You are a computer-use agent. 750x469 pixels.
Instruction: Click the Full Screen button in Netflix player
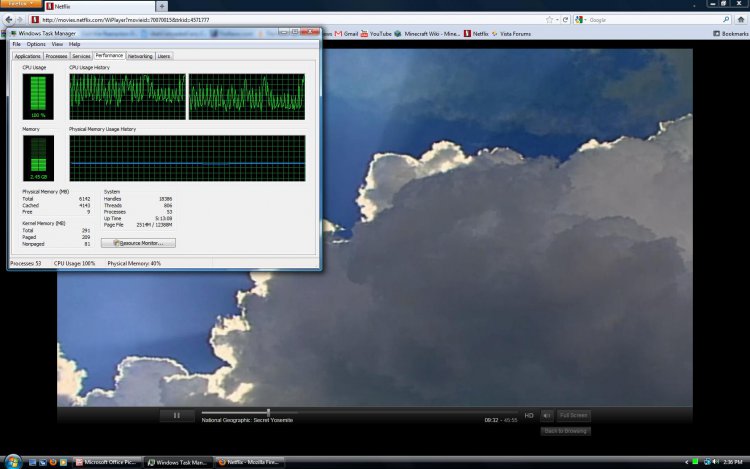point(574,415)
